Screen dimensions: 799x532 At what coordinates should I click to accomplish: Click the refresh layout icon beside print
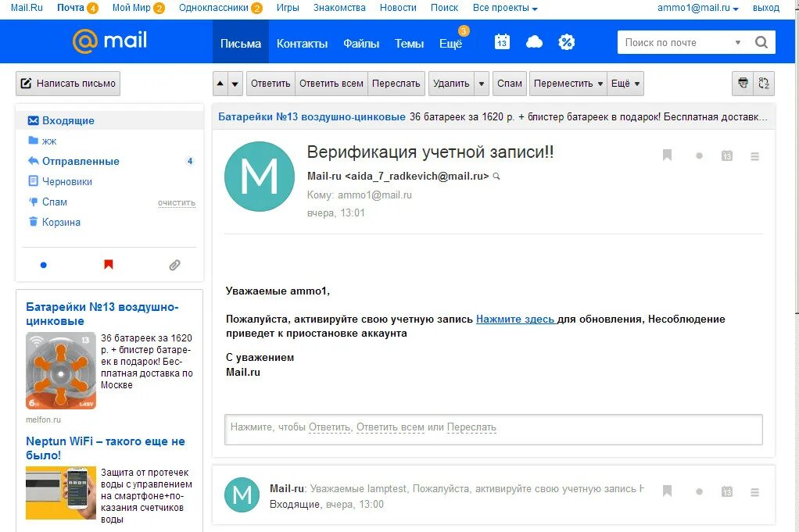764,83
